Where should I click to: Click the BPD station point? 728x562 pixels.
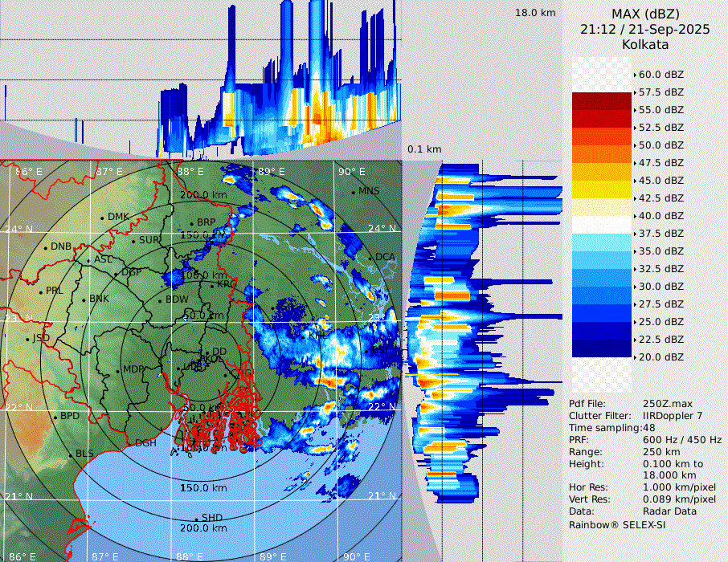point(55,417)
